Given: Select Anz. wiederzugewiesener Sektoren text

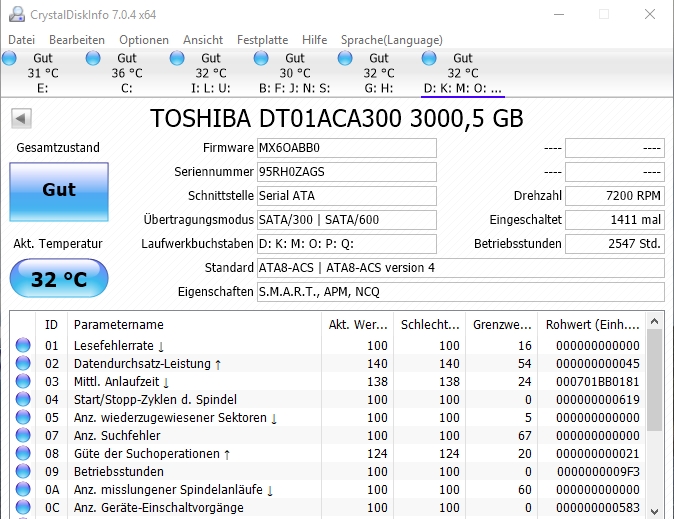Looking at the screenshot, I should click(x=175, y=418).
